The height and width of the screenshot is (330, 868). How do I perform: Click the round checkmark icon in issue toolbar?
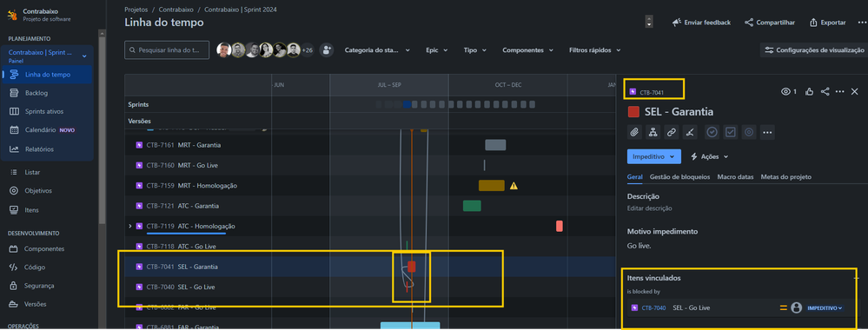pos(712,132)
